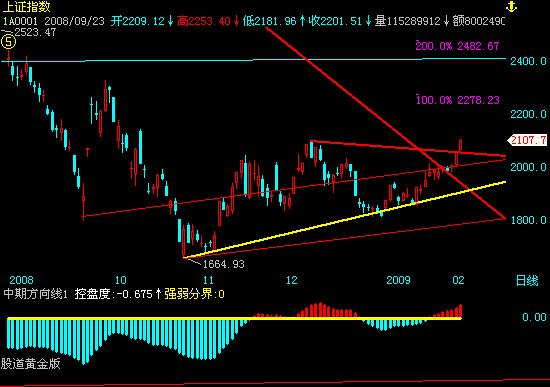Click the 强弱分界:0 indicator value

194,294
